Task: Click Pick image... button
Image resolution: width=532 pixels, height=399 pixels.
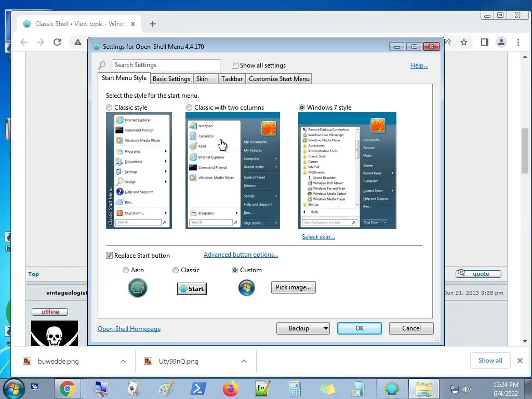Action: click(293, 287)
